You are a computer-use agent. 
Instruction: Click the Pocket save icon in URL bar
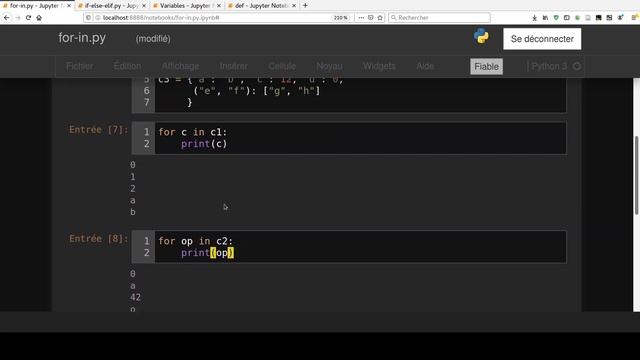371,18
